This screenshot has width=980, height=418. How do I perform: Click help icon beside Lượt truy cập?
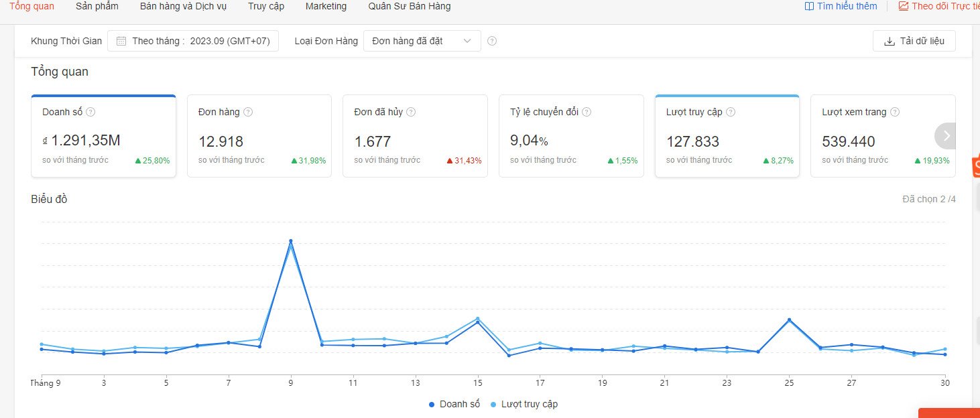point(731,113)
